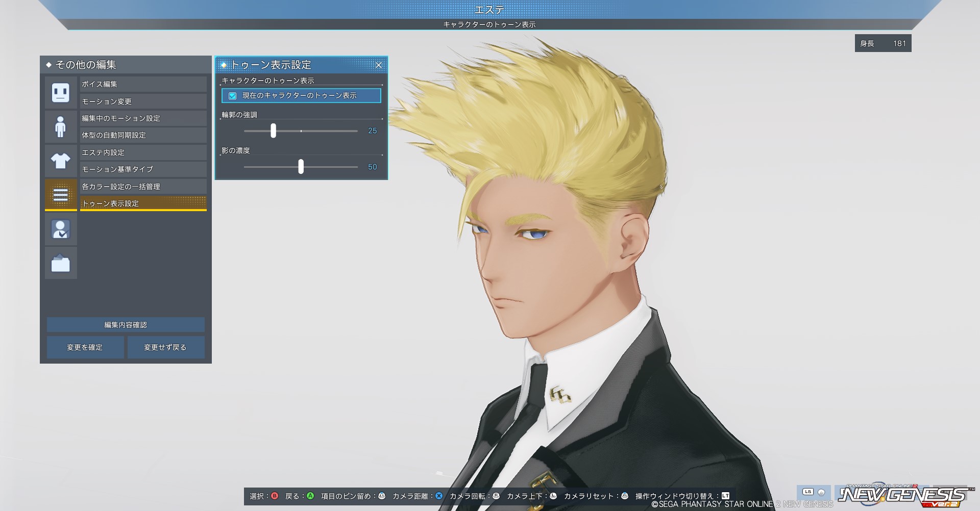Click the 影の濃度 value 50
Screen dimensions: 980x511
[373, 167]
